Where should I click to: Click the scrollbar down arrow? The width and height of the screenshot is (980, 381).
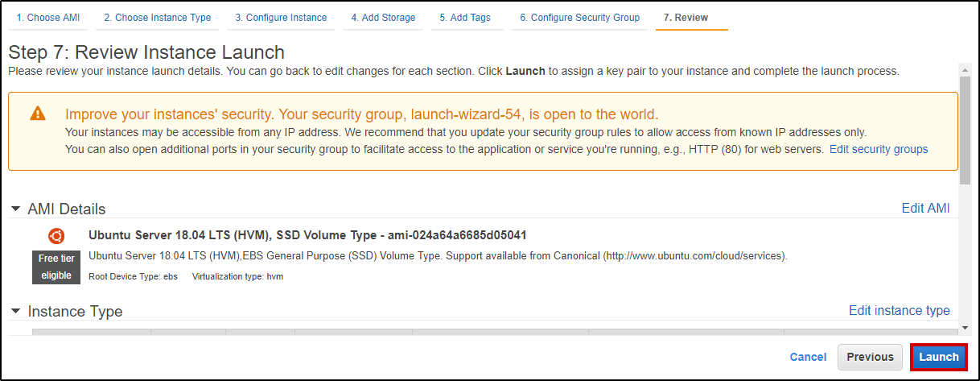966,328
